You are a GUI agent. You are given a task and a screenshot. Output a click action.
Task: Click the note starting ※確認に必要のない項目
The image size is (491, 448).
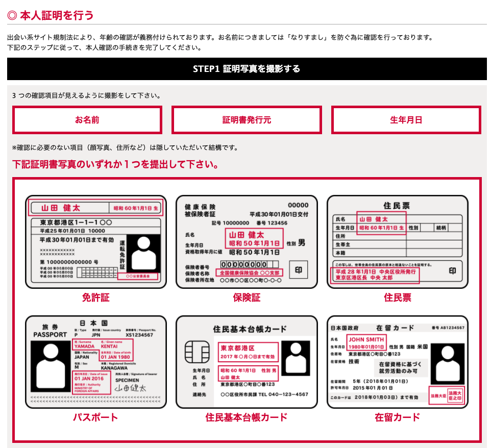pyautogui.click(x=125, y=147)
